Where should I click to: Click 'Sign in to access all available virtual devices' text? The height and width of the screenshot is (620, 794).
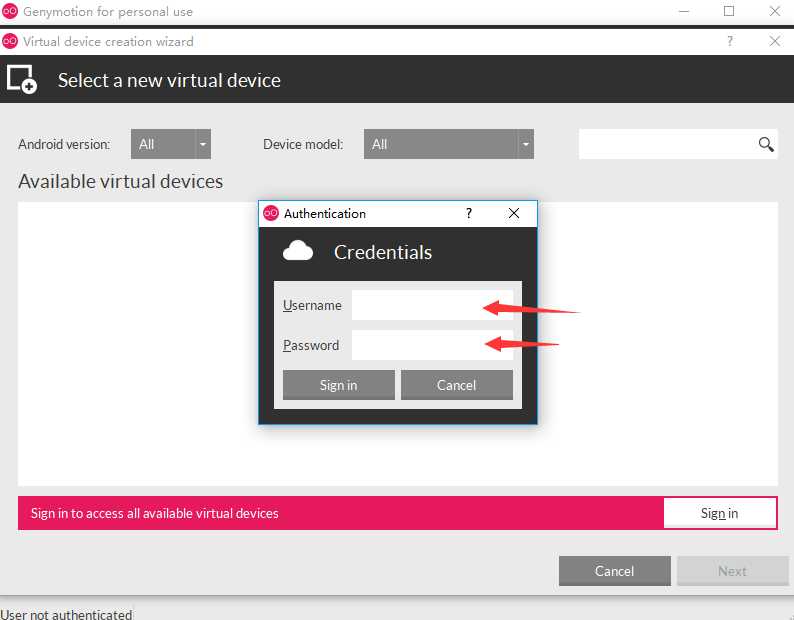[x=154, y=513]
